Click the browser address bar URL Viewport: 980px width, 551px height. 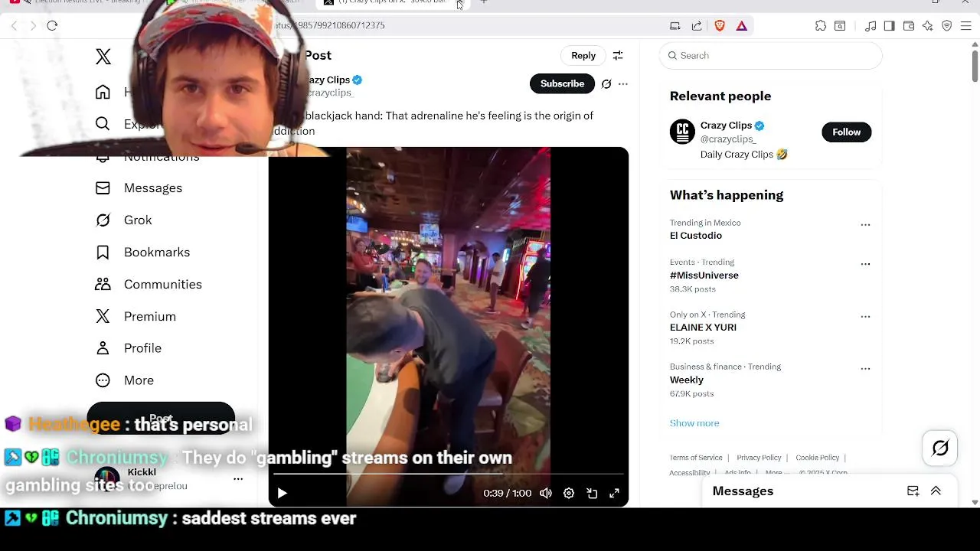pyautogui.click(x=330, y=26)
